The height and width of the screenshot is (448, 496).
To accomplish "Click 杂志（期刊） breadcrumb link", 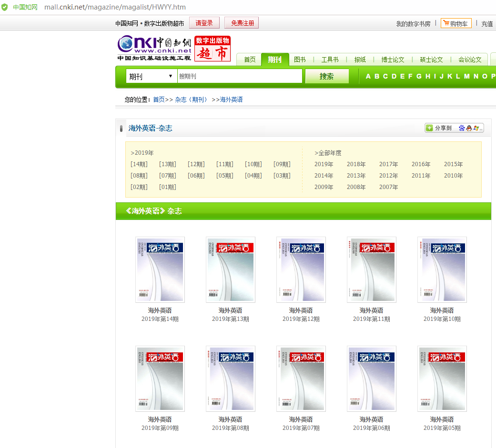I will pos(191,100).
